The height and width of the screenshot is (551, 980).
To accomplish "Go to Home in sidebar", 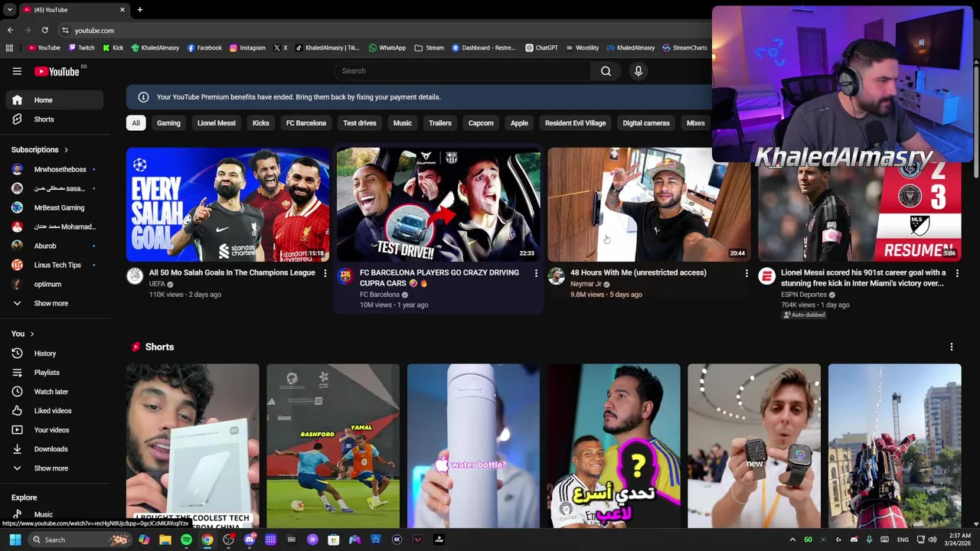I will [54, 100].
